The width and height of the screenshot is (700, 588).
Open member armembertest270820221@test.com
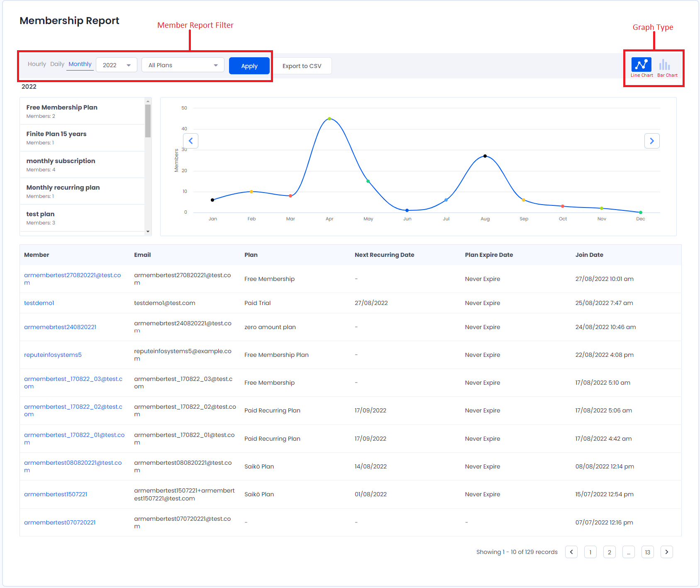[73, 279]
